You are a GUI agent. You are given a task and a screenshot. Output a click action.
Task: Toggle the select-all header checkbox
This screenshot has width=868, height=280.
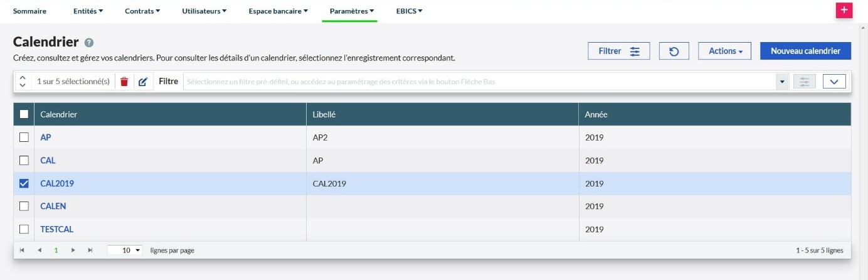[24, 114]
